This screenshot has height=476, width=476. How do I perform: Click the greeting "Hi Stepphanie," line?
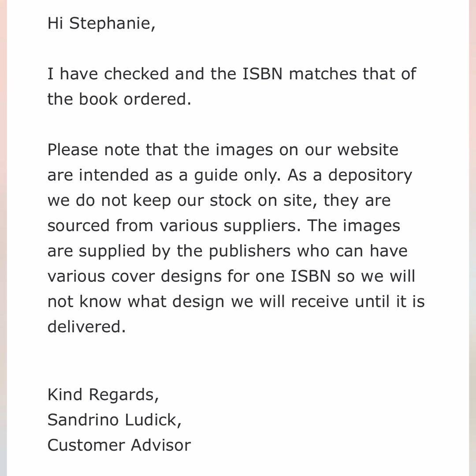coord(101,23)
